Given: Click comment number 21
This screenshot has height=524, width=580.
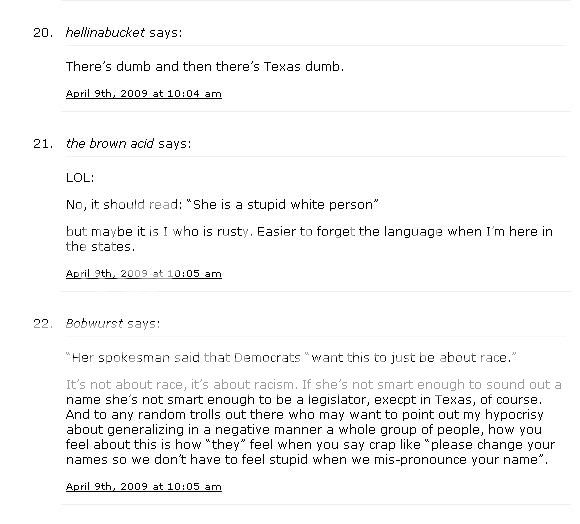Looking at the screenshot, I should (x=43, y=143).
